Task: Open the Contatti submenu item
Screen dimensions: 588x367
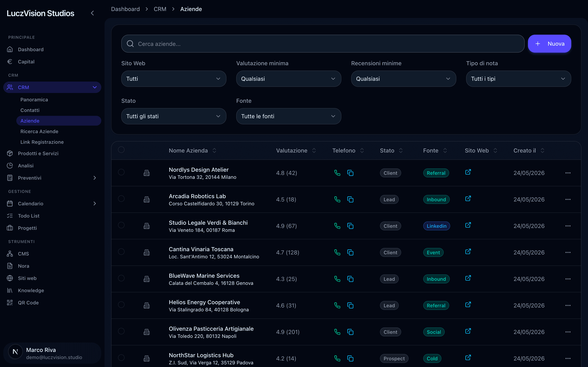Action: click(x=30, y=110)
